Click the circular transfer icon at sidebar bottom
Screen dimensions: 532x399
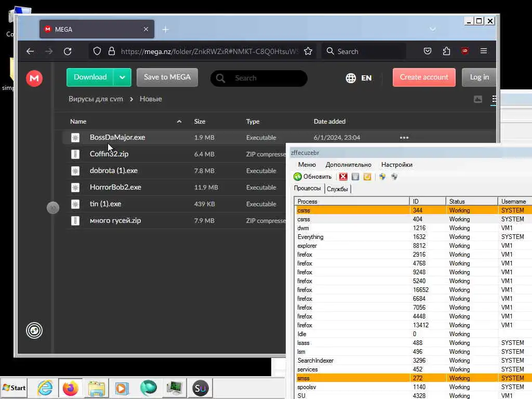(34, 330)
